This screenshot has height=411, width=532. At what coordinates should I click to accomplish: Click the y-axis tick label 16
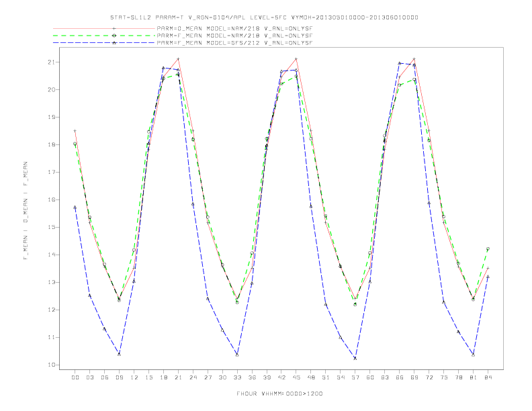[x=51, y=199]
